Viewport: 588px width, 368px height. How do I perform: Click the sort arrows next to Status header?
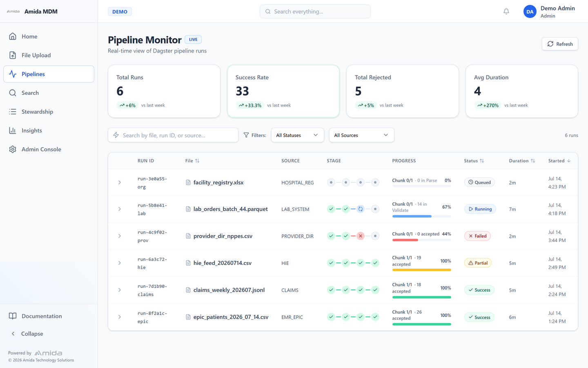point(482,161)
